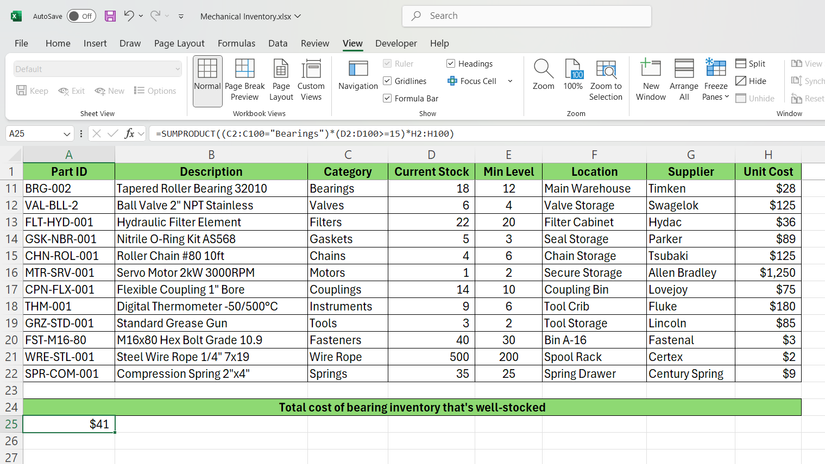The width and height of the screenshot is (825, 464).
Task: Disable the Headings checkbox
Action: pos(451,64)
